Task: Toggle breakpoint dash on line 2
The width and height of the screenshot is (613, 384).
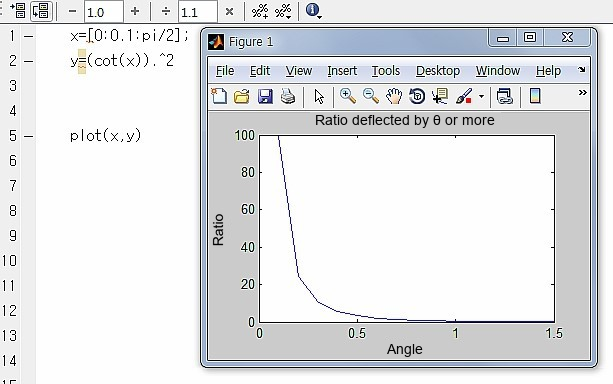Action: point(29,61)
